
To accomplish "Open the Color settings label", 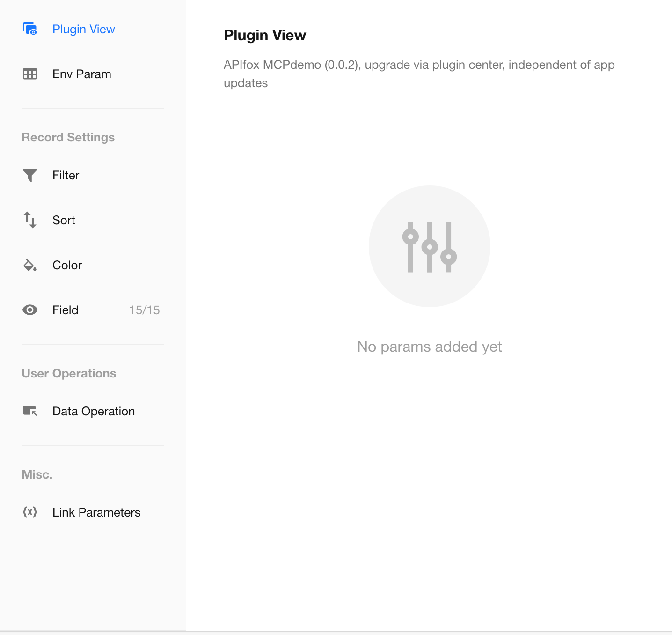I will tap(67, 265).
